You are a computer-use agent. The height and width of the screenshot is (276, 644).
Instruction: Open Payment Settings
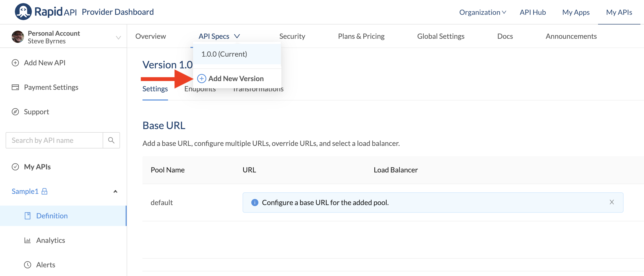click(x=51, y=87)
